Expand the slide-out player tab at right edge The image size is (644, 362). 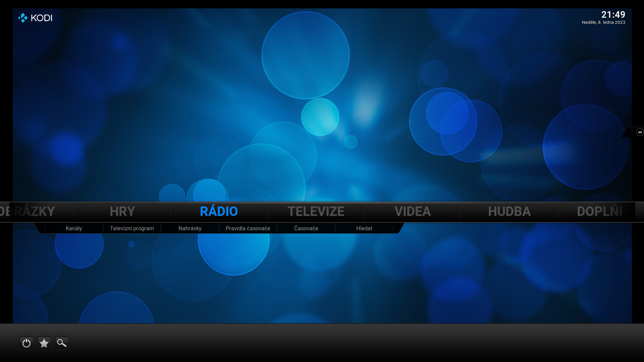[639, 132]
